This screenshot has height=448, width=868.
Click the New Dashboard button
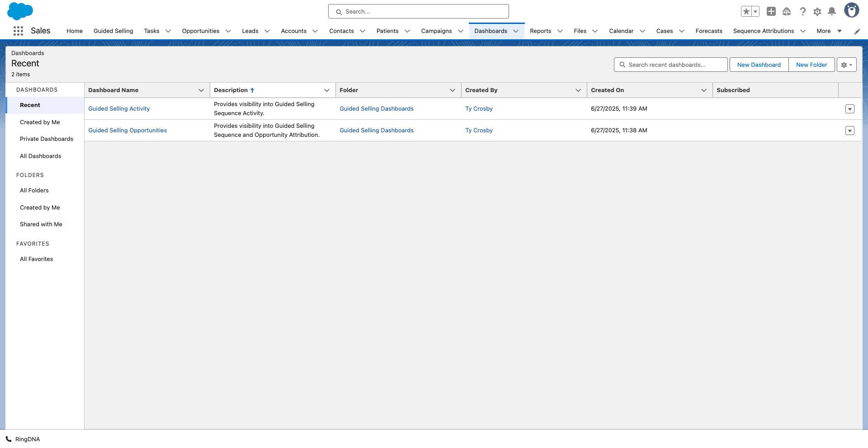click(759, 65)
